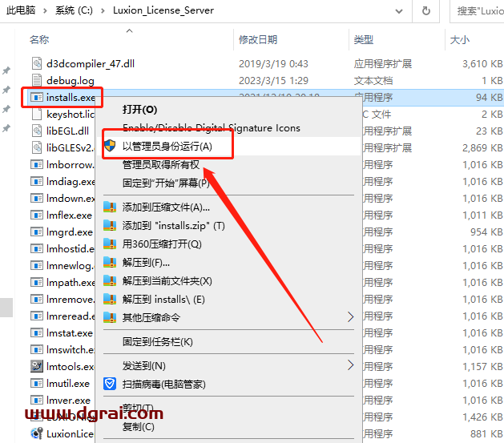
Task: Choose 打开(O) from the context menu
Action: [139, 110]
